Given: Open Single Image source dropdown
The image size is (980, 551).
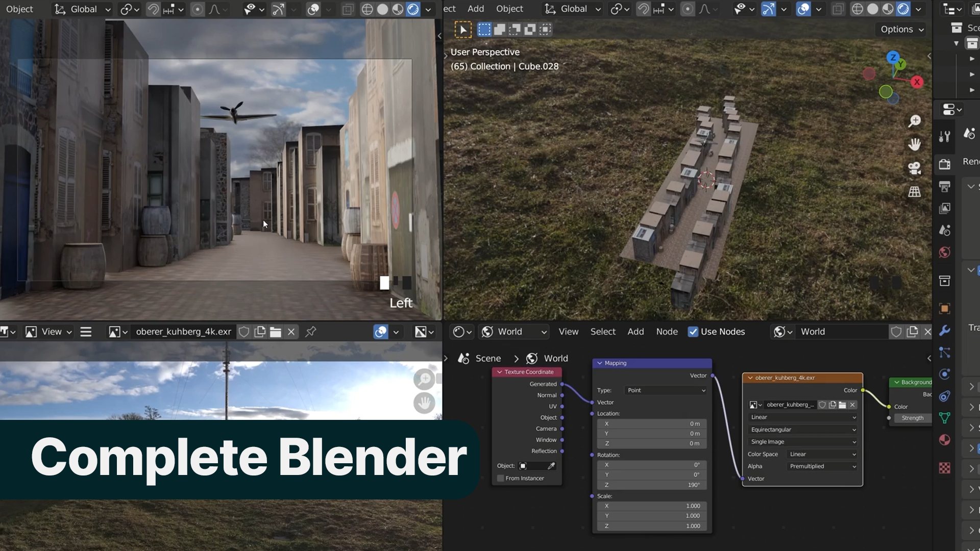Looking at the screenshot, I should [x=803, y=442].
